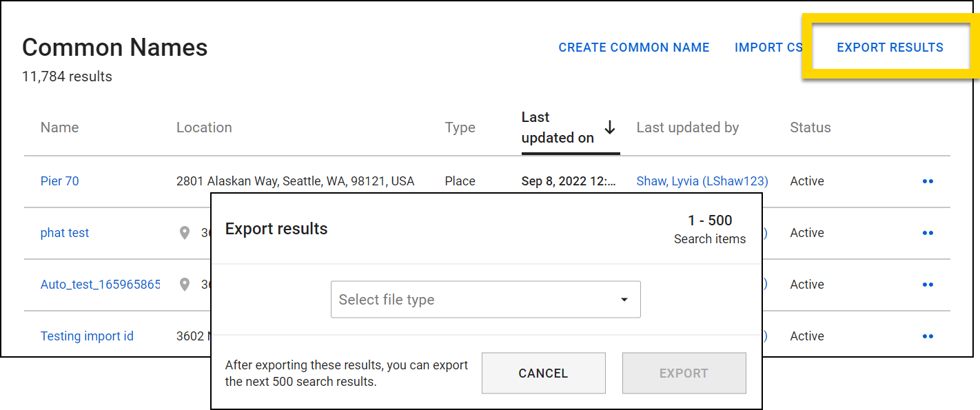The width and height of the screenshot is (980, 410).
Task: Open the Testing import id entry
Action: (x=87, y=336)
